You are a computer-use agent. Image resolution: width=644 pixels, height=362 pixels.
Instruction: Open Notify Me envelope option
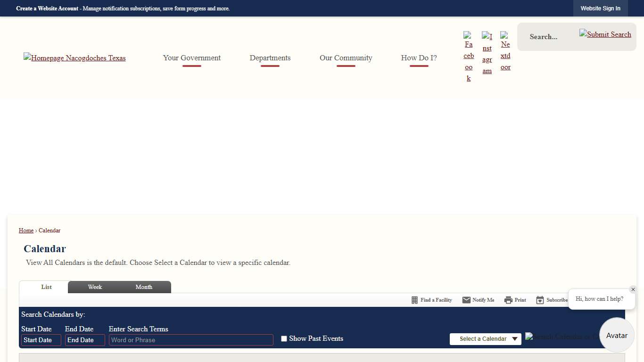pos(478,300)
